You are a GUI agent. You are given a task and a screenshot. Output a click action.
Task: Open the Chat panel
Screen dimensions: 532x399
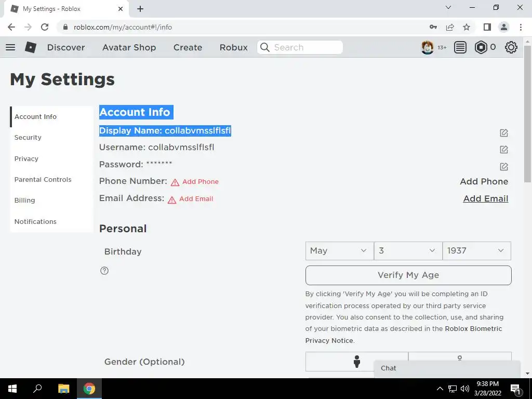click(x=447, y=368)
